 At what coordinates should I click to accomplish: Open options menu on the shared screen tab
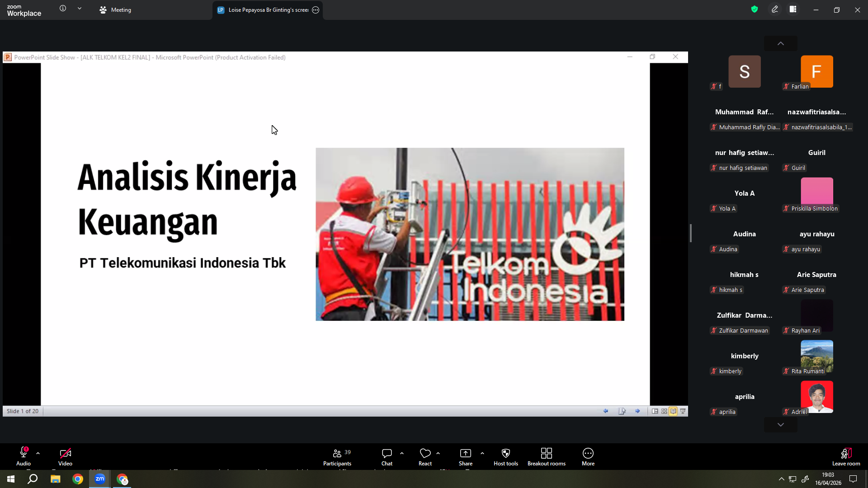pos(316,10)
